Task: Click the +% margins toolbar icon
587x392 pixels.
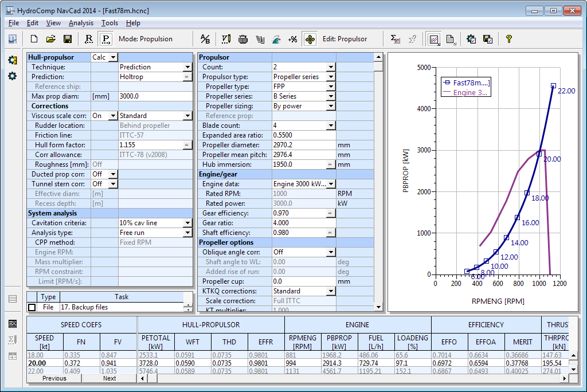Action: coord(293,39)
